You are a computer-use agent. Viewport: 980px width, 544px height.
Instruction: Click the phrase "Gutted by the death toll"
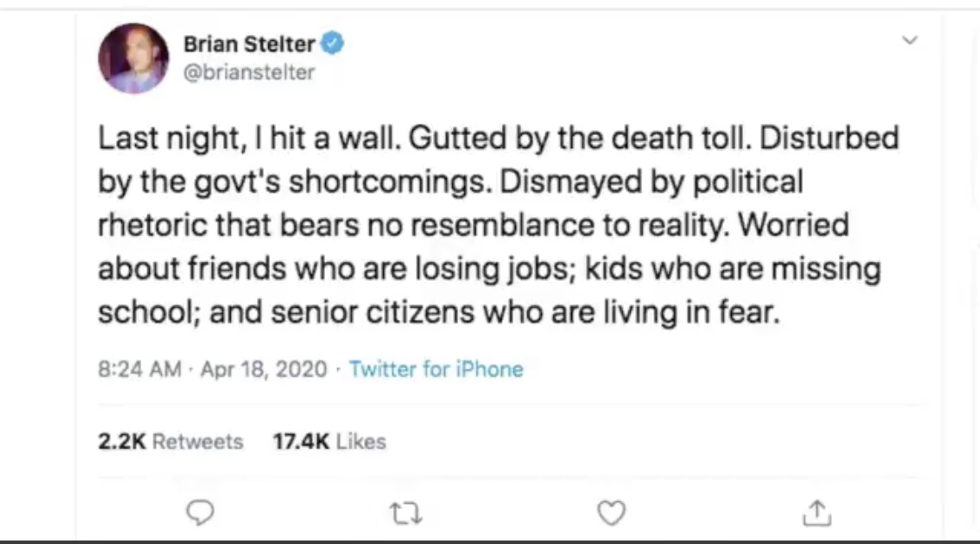click(x=579, y=139)
